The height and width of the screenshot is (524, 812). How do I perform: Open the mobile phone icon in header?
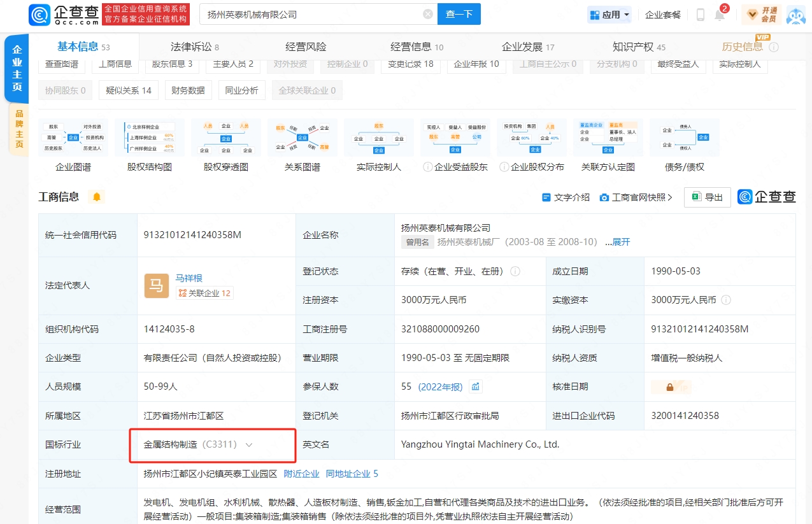(701, 15)
